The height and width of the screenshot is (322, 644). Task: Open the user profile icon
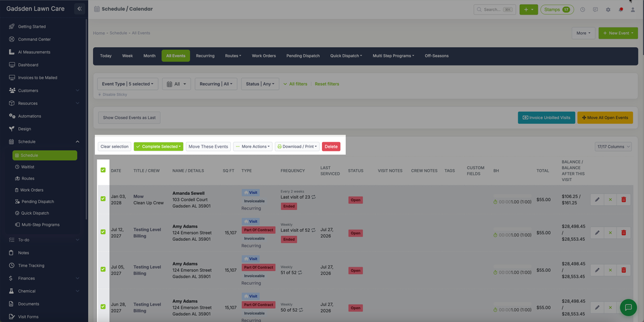pyautogui.click(x=633, y=9)
